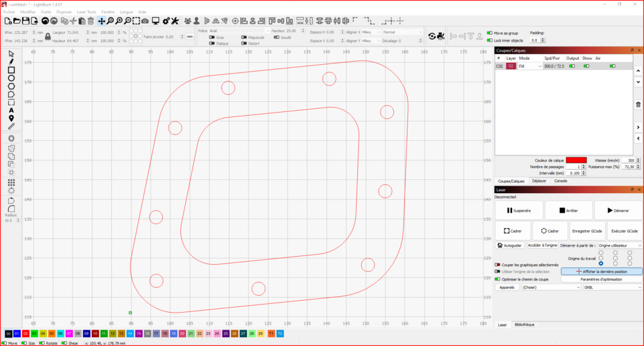
Task: Redo the last action
Action: [53, 21]
